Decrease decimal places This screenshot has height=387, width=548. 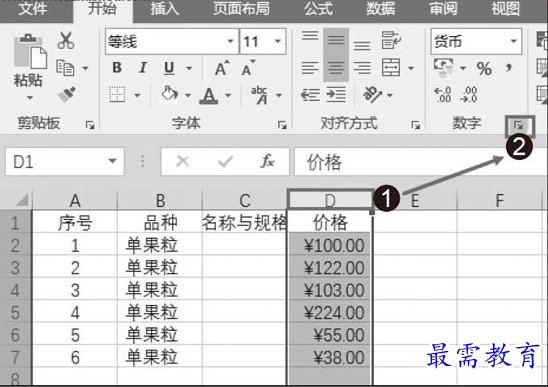(469, 95)
